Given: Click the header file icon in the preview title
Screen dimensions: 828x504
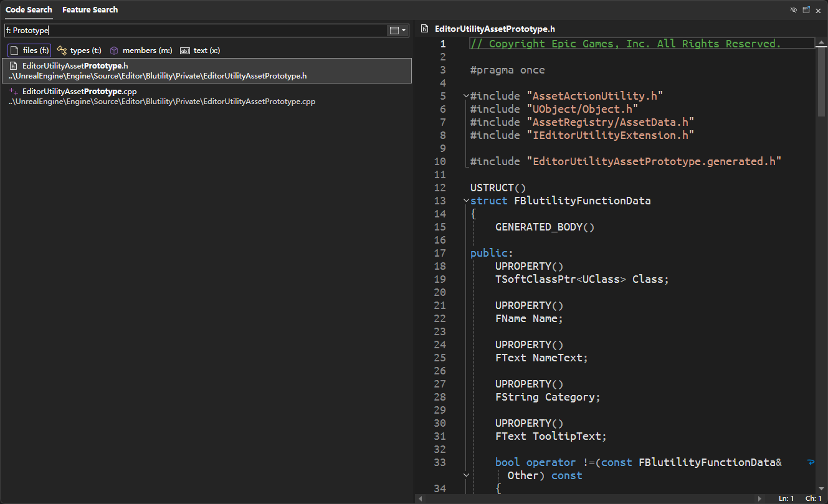Looking at the screenshot, I should (x=425, y=29).
